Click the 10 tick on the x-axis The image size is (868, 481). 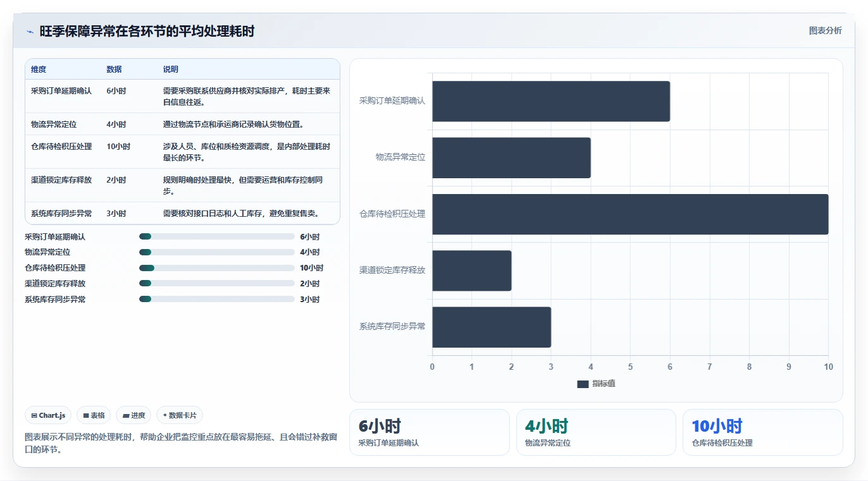click(x=828, y=367)
